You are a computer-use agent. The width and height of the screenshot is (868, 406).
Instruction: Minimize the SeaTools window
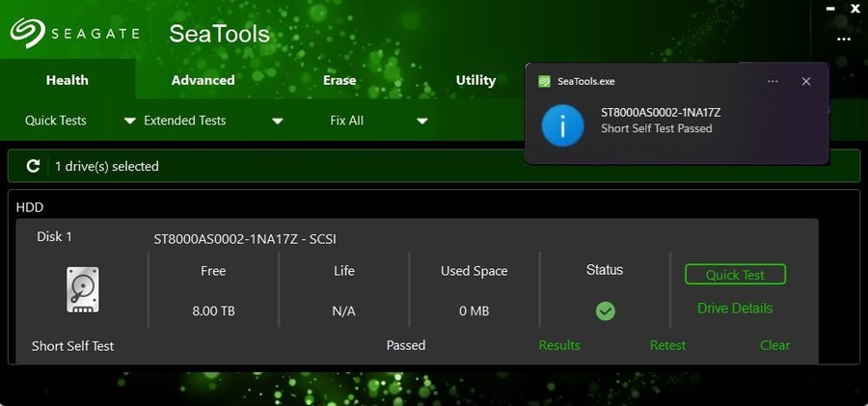(830, 9)
